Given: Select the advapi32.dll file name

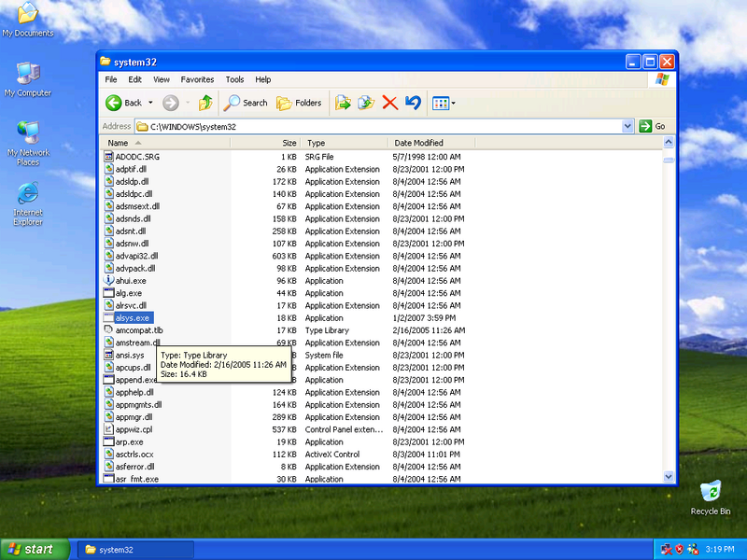Looking at the screenshot, I should [136, 256].
